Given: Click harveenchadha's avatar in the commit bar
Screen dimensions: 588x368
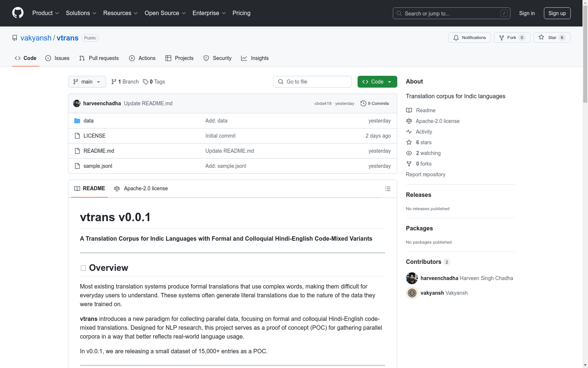Looking at the screenshot, I should 77,103.
